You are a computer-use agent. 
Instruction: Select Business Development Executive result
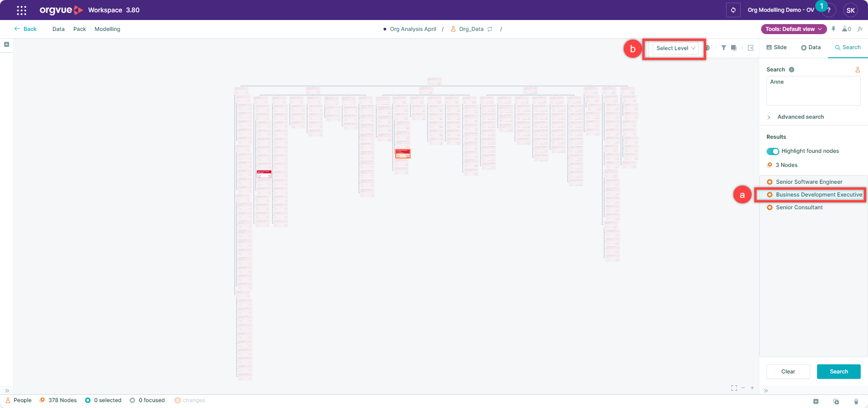tap(818, 195)
